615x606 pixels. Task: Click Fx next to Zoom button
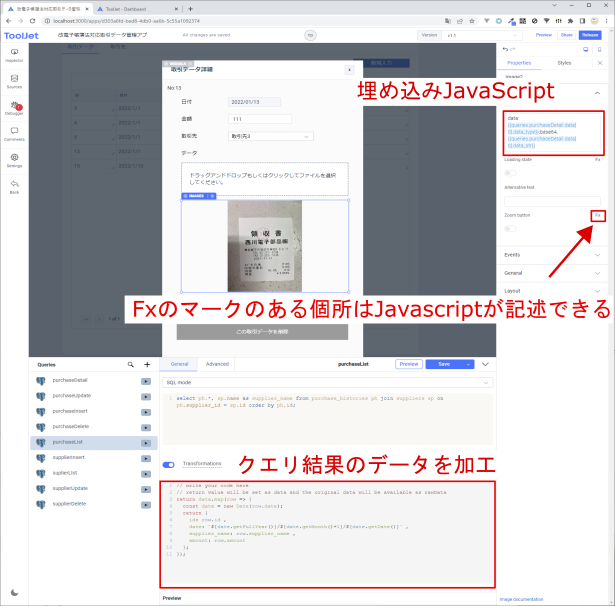[598, 215]
